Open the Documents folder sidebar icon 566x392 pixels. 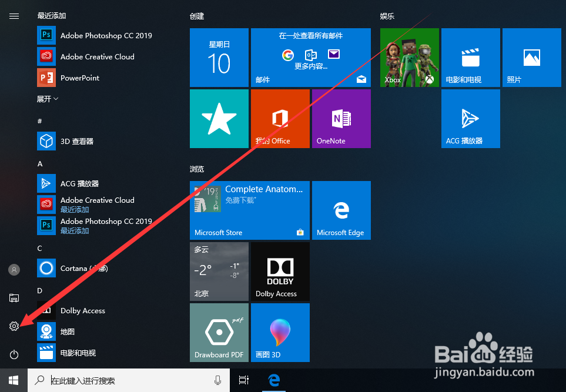[x=14, y=297]
